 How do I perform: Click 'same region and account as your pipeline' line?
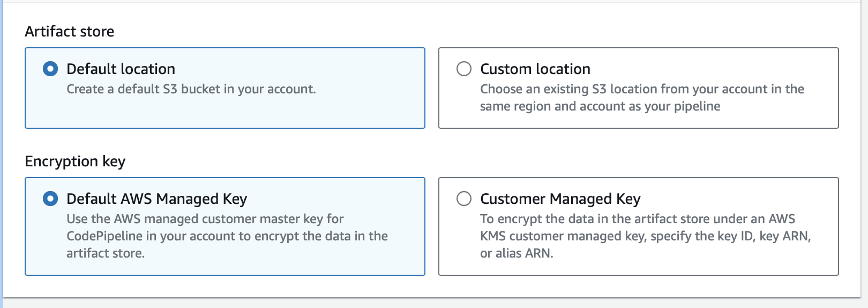pyautogui.click(x=600, y=106)
